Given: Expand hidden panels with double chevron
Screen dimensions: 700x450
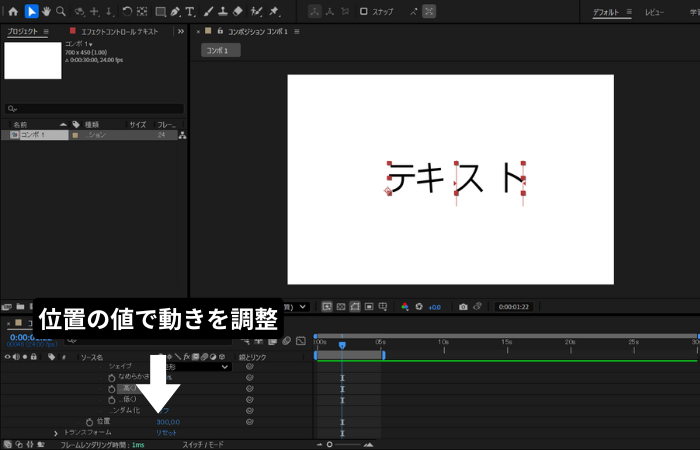Looking at the screenshot, I should [180, 31].
